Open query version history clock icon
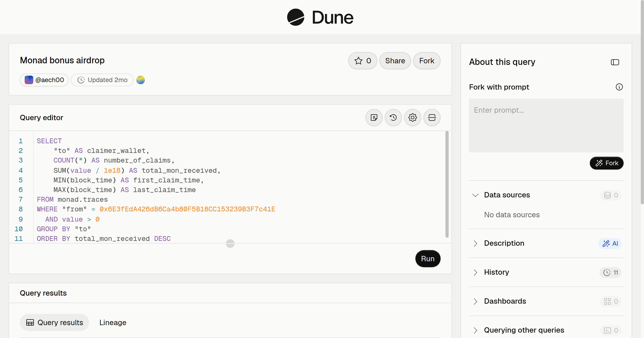The width and height of the screenshot is (644, 338). pos(393,117)
